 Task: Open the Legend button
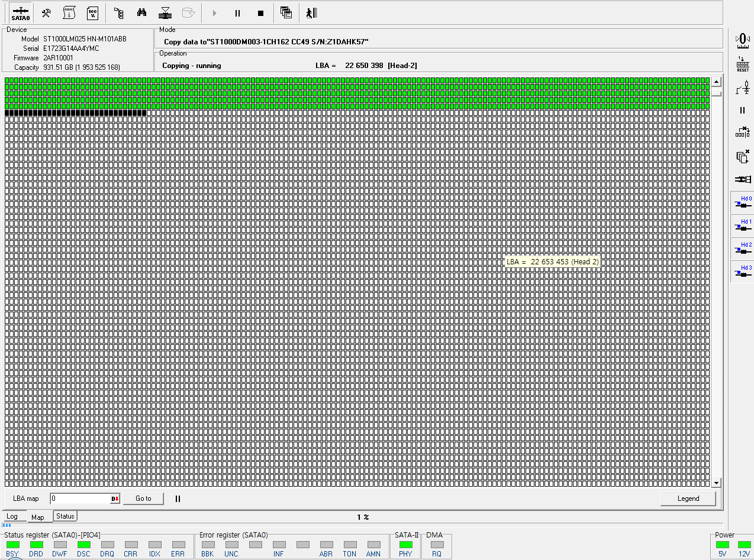tap(688, 499)
